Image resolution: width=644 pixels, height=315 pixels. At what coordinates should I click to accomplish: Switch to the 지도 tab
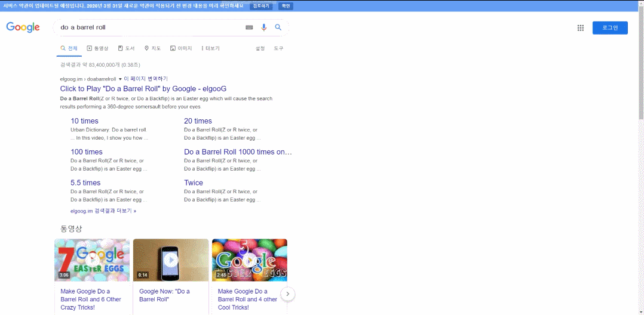coord(152,48)
